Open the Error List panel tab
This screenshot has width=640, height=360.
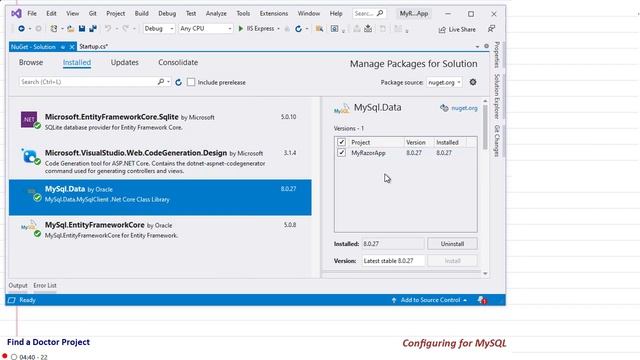pyautogui.click(x=45, y=285)
